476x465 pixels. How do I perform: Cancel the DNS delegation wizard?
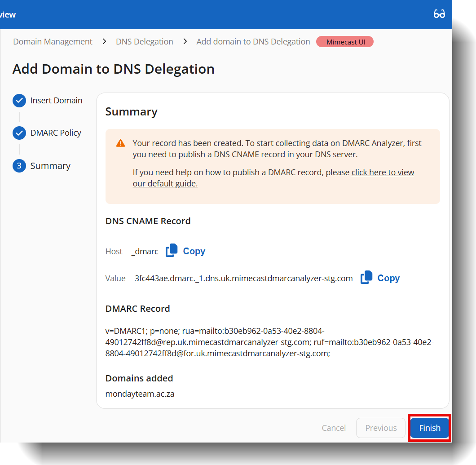coord(334,428)
